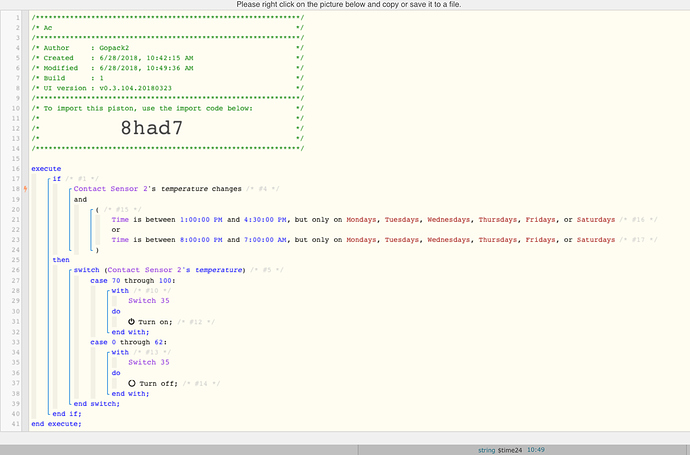Click the $time24 variable in status bar
The image size is (690, 455).
coord(510,450)
